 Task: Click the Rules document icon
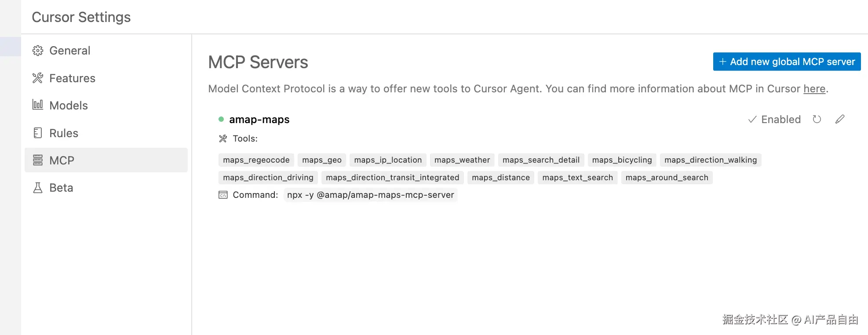point(38,133)
